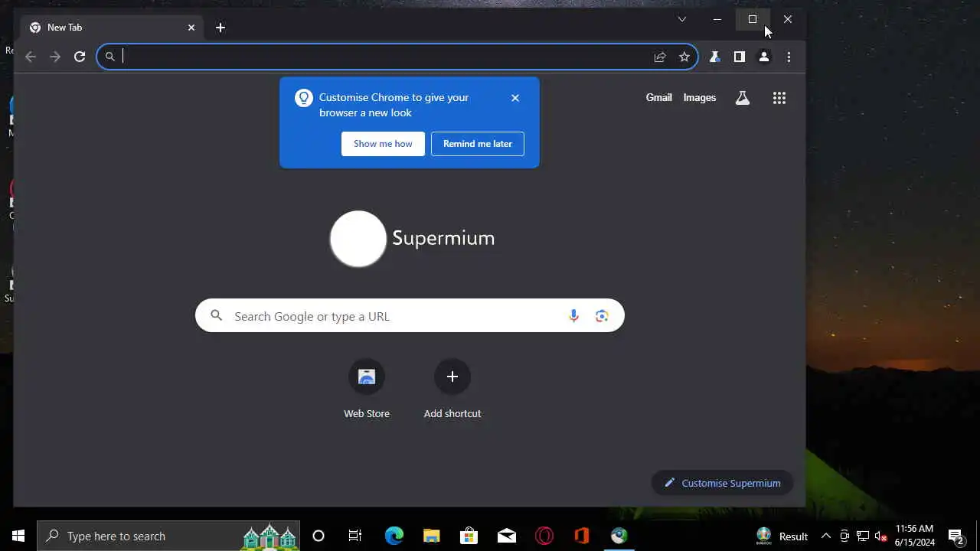The width and height of the screenshot is (980, 551).
Task: Open the clock showing 11:56 AM
Action: click(x=914, y=536)
